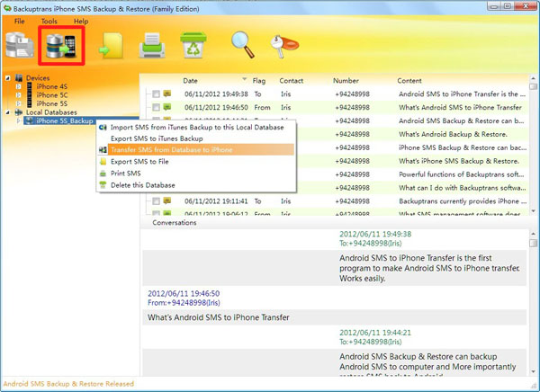Click the conversations pane scrollbar thumb

pyautogui.click(x=533, y=244)
